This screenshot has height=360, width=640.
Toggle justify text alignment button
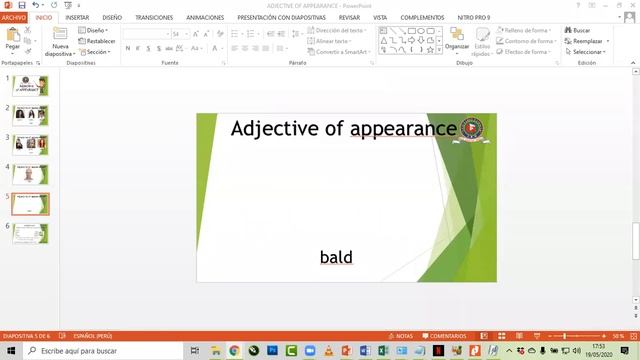(x=266, y=48)
